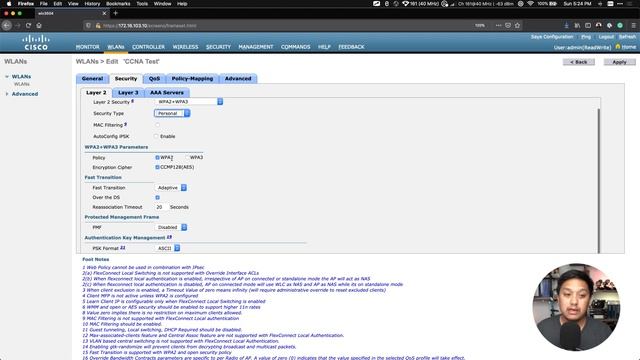
Task: Click the Ping link
Action: [x=586, y=37]
